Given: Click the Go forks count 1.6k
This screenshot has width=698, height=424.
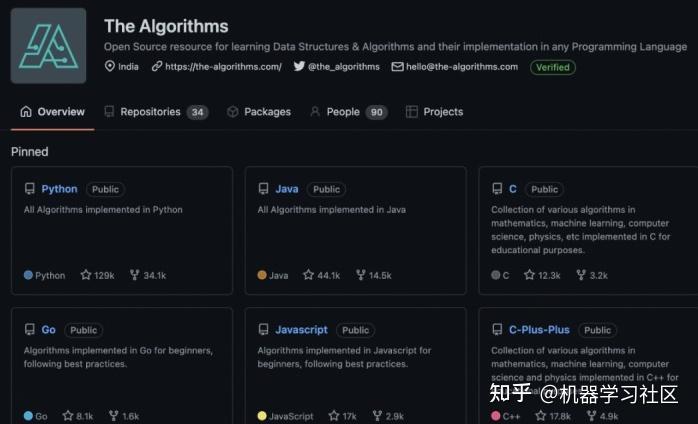Looking at the screenshot, I should (x=124, y=416).
